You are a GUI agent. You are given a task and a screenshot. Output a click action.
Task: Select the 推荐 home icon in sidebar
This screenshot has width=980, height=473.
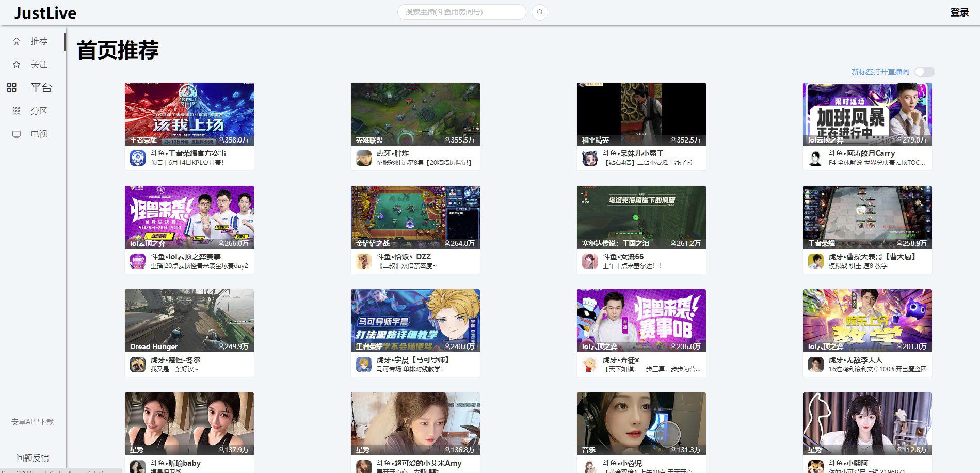[16, 41]
